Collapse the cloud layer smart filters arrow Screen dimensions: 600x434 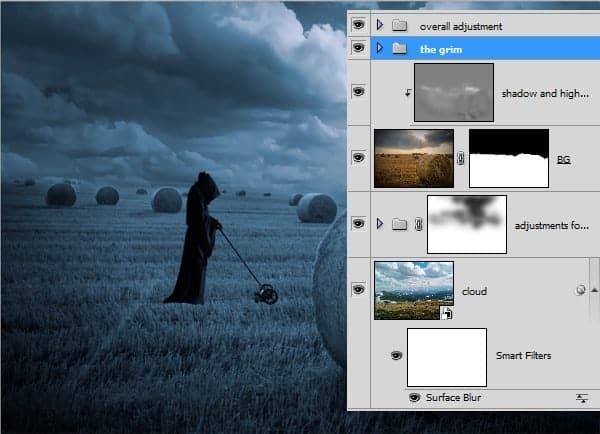click(594, 290)
